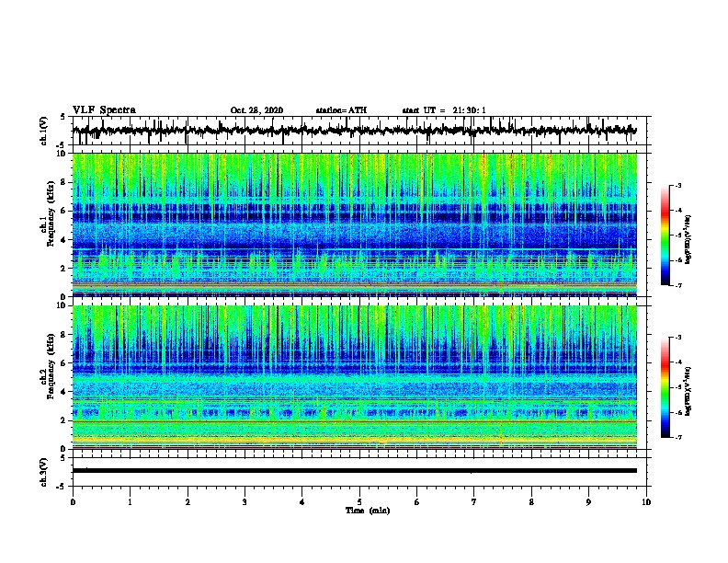Click the "2" kHz tick on ch.2 spectrogram
The image size is (728, 563).
63,420
